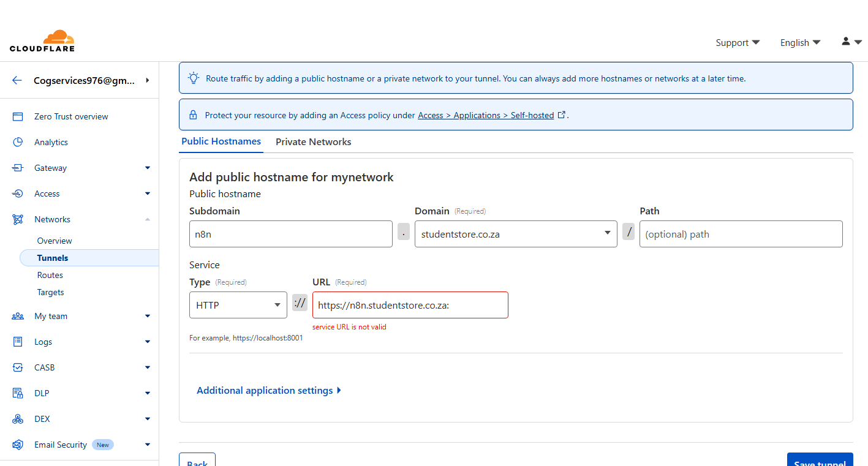Click the Analytics chart icon
Image resolution: width=868 pixels, height=466 pixels.
click(18, 142)
